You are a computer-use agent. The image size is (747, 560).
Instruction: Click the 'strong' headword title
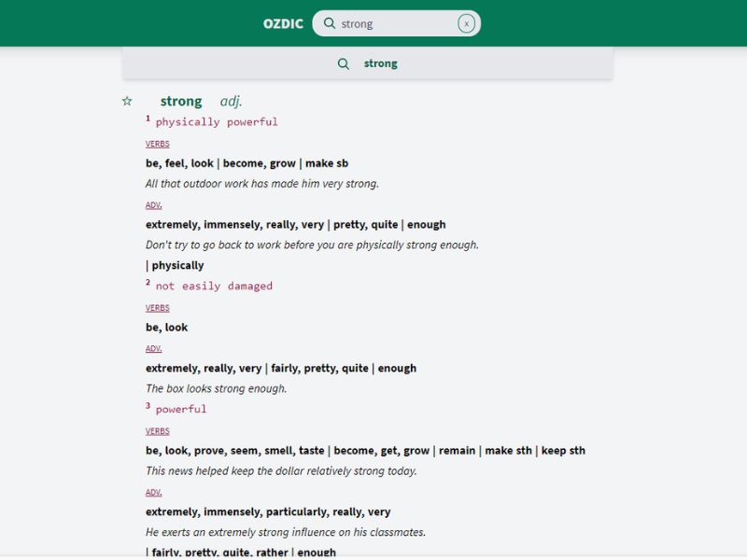click(x=181, y=101)
